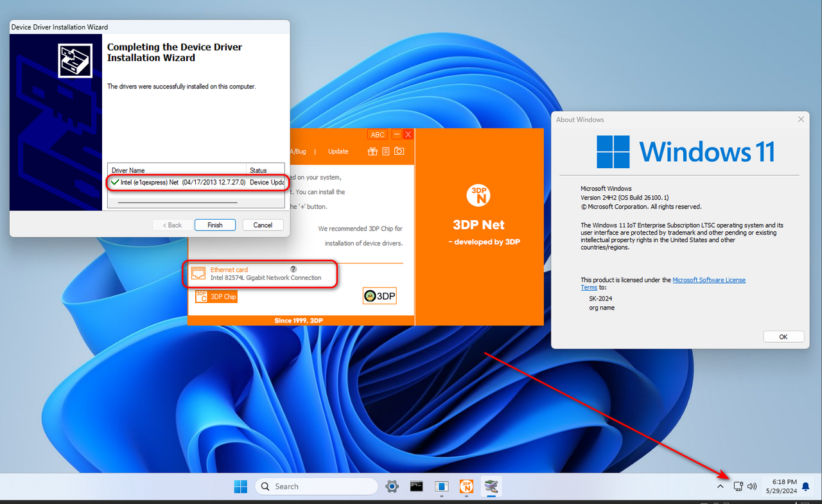Click the volume speaker tray icon

(752, 487)
